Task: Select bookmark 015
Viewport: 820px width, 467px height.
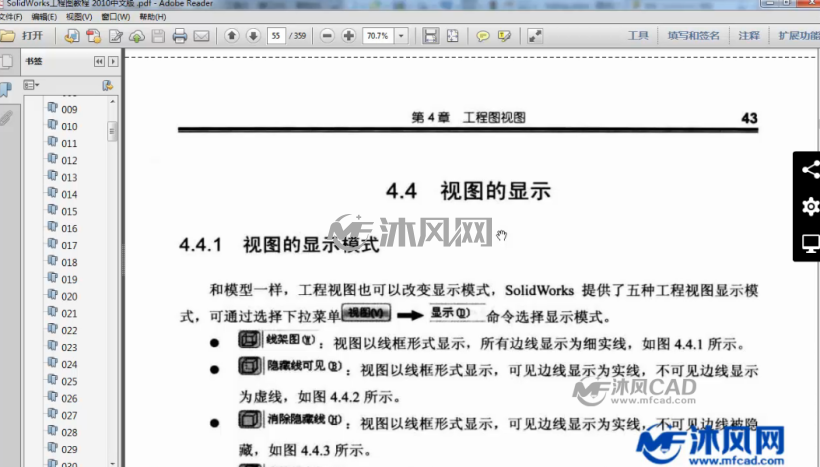Action: (x=69, y=211)
